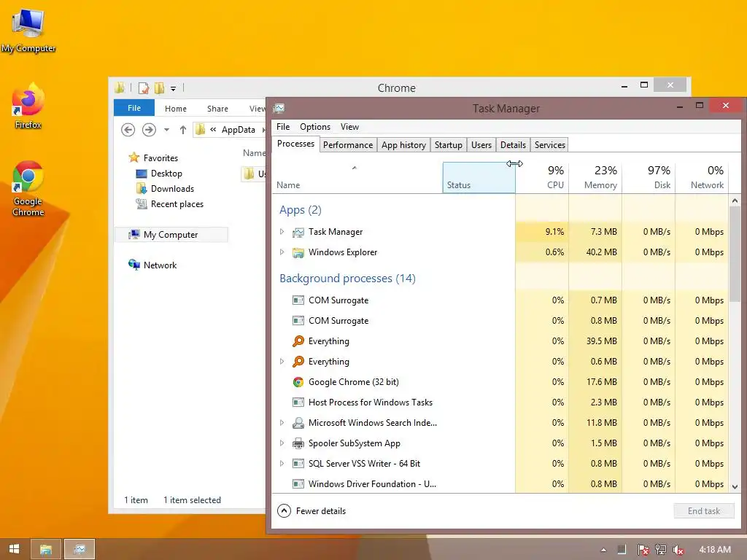Open the Share tab in Explorer ribbon
This screenshot has width=747, height=560.
pos(217,109)
